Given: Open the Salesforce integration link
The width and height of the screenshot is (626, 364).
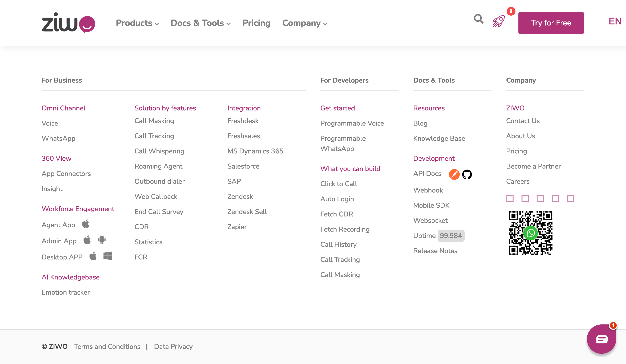Looking at the screenshot, I should pyautogui.click(x=243, y=166).
